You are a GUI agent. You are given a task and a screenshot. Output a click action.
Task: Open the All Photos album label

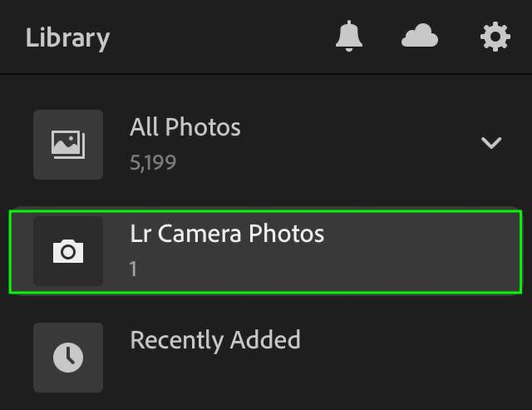pyautogui.click(x=185, y=127)
